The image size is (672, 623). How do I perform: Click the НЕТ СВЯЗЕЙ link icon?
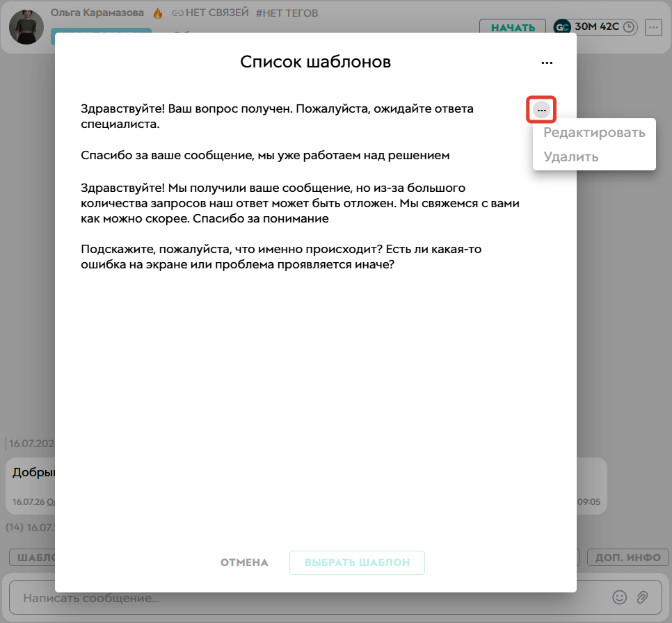click(177, 13)
